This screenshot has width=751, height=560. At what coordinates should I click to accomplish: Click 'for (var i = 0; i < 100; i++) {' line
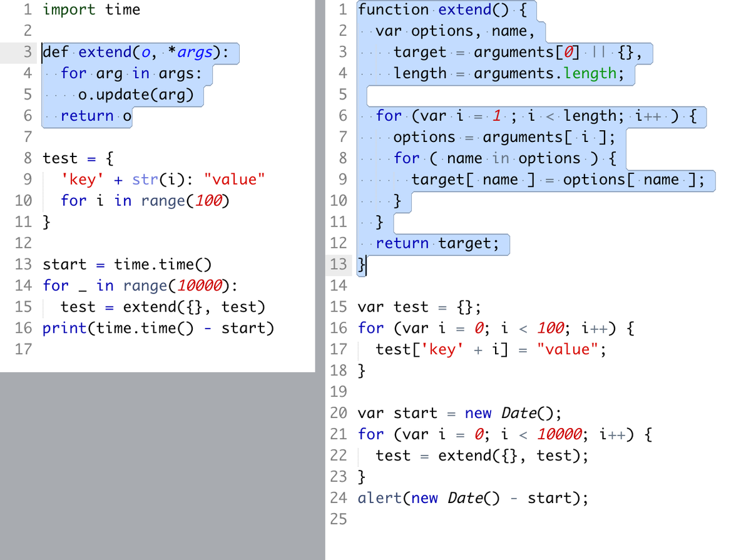(x=496, y=328)
